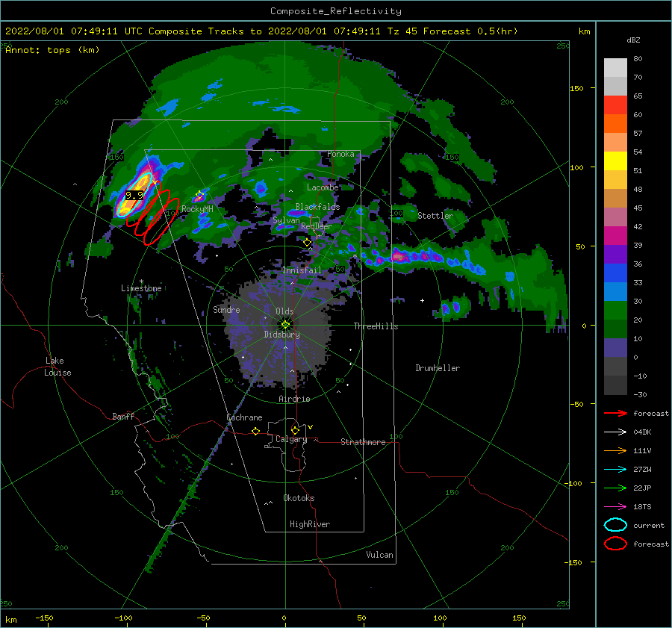
Task: Click the red forecast arrow in legend
Action: (x=615, y=413)
